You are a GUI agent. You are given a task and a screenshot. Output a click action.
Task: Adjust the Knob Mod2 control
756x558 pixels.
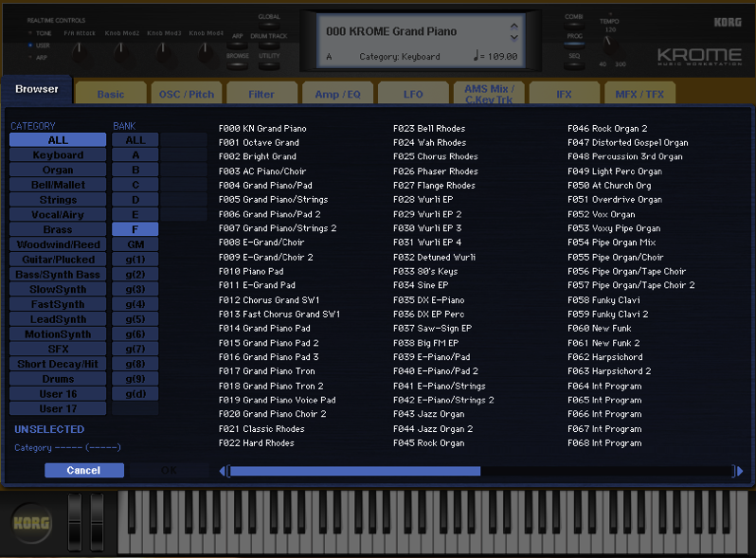121,51
